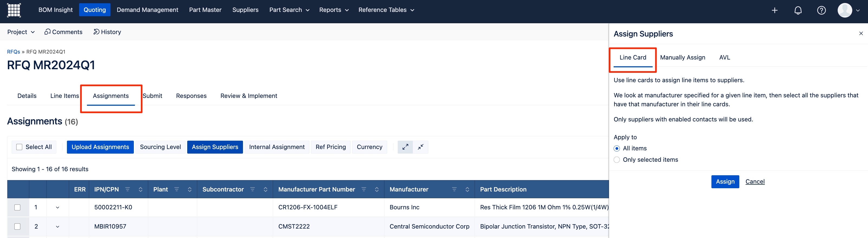Click the Cancel link
This screenshot has width=868, height=238.
755,181
